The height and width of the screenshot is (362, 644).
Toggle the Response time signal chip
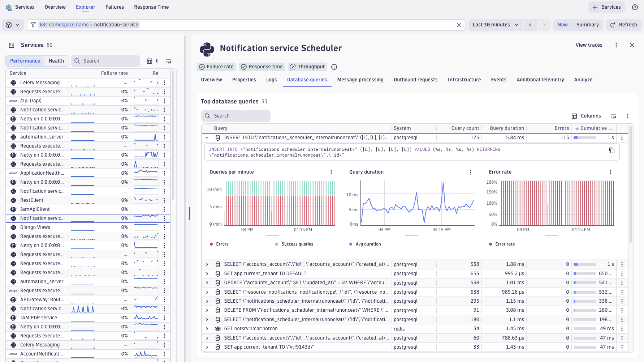pos(262,67)
